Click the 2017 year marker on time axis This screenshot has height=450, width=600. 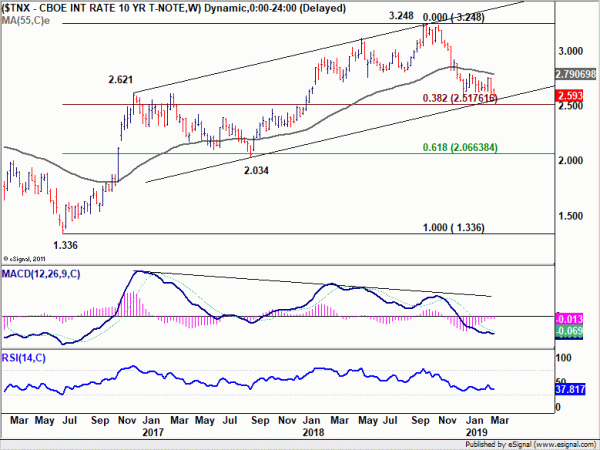click(153, 432)
